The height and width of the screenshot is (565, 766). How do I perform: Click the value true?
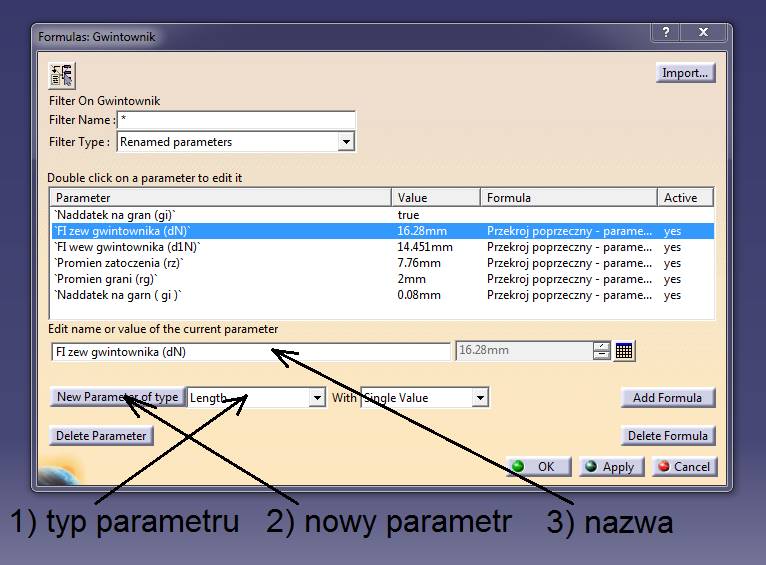tap(408, 215)
